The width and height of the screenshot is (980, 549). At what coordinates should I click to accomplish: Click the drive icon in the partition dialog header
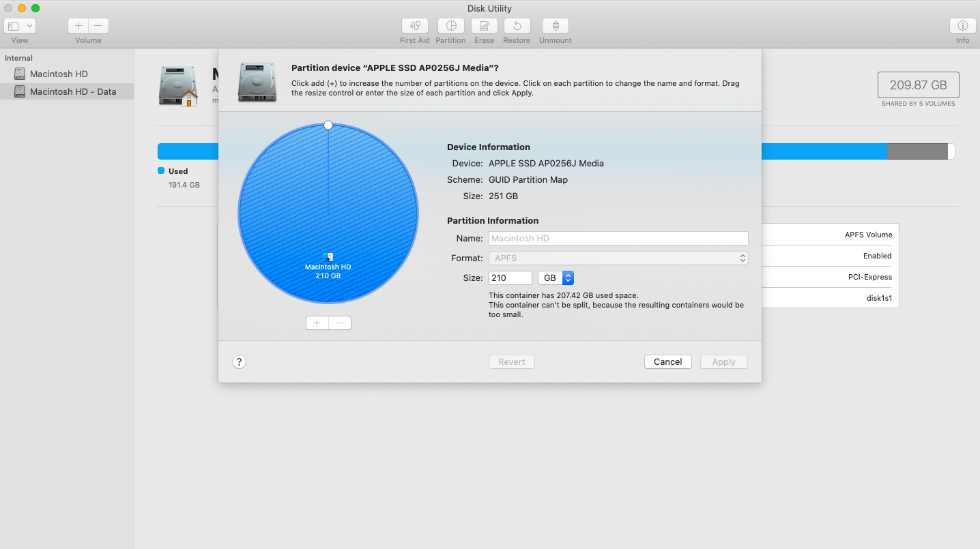[257, 83]
